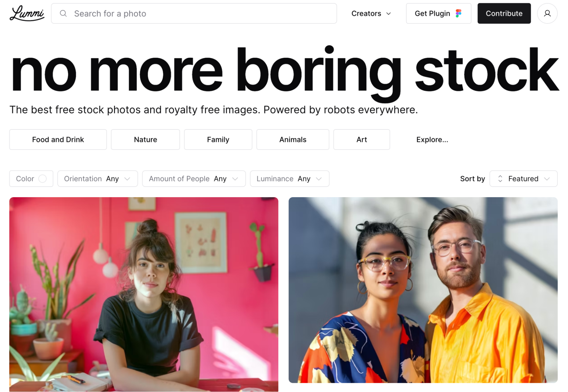Click the Lummi logo
Screen dimensions: 568x392
click(27, 13)
